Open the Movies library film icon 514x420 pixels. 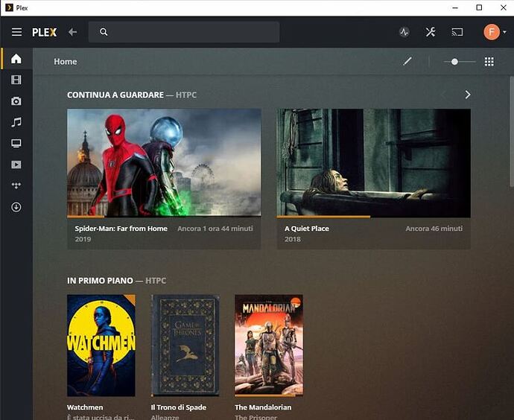tap(16, 80)
